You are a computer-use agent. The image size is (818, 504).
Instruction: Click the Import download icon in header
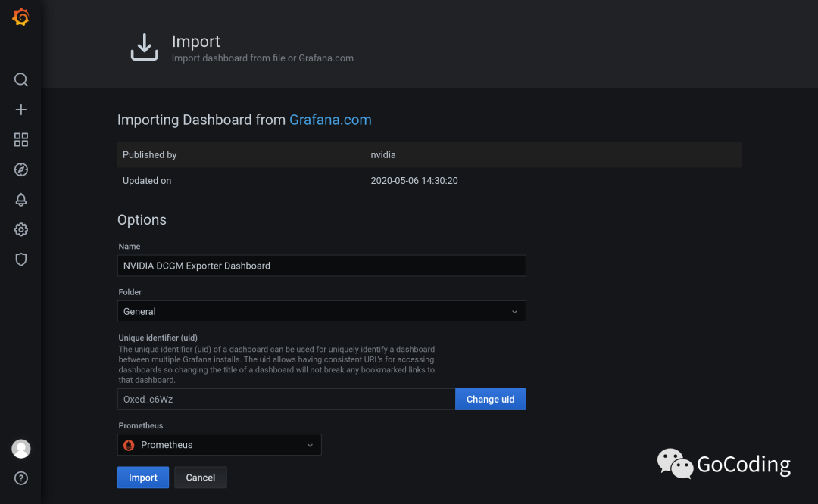pos(144,47)
